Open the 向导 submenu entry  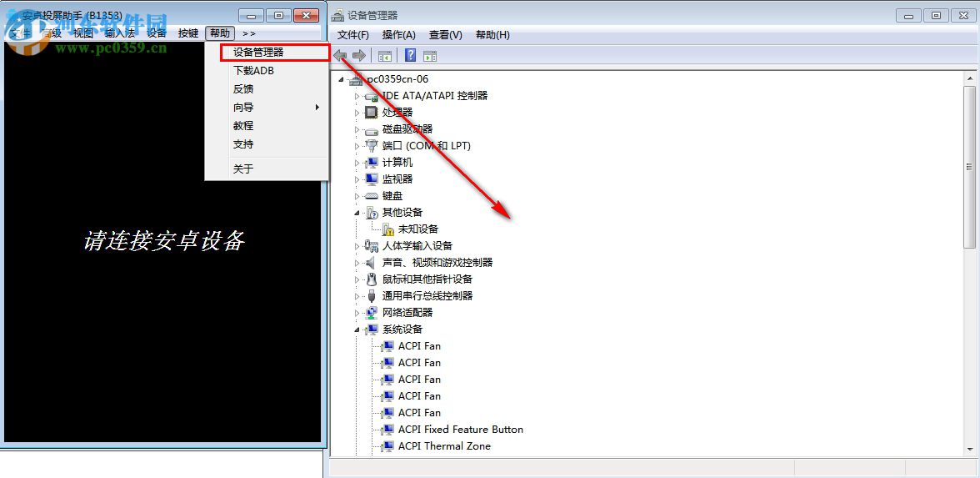(x=267, y=108)
